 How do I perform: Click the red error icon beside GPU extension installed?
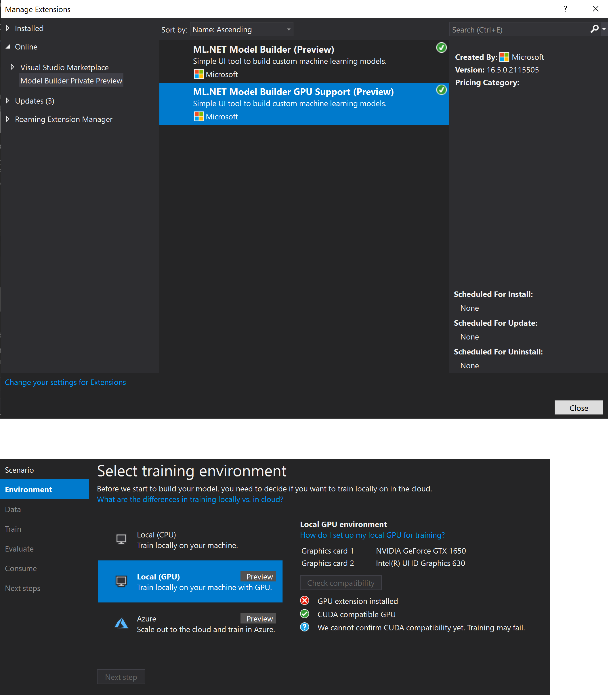click(304, 600)
